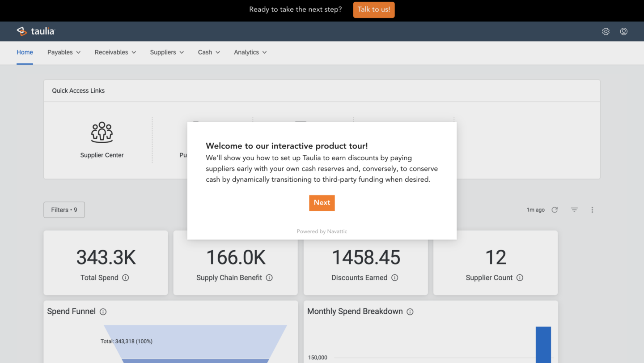Viewport: 644px width, 363px height.
Task: Select the Home navigation tab
Action: click(25, 52)
